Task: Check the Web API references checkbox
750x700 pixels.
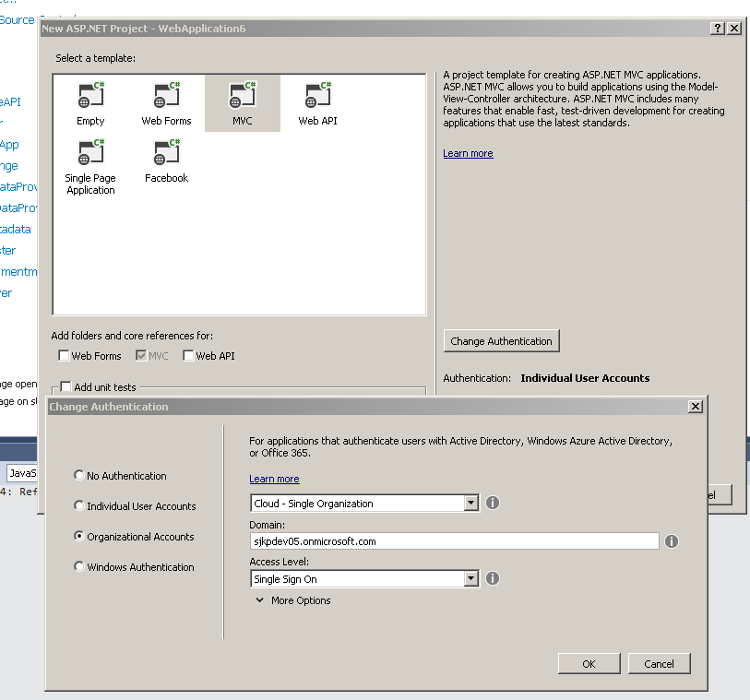Action: 188,356
